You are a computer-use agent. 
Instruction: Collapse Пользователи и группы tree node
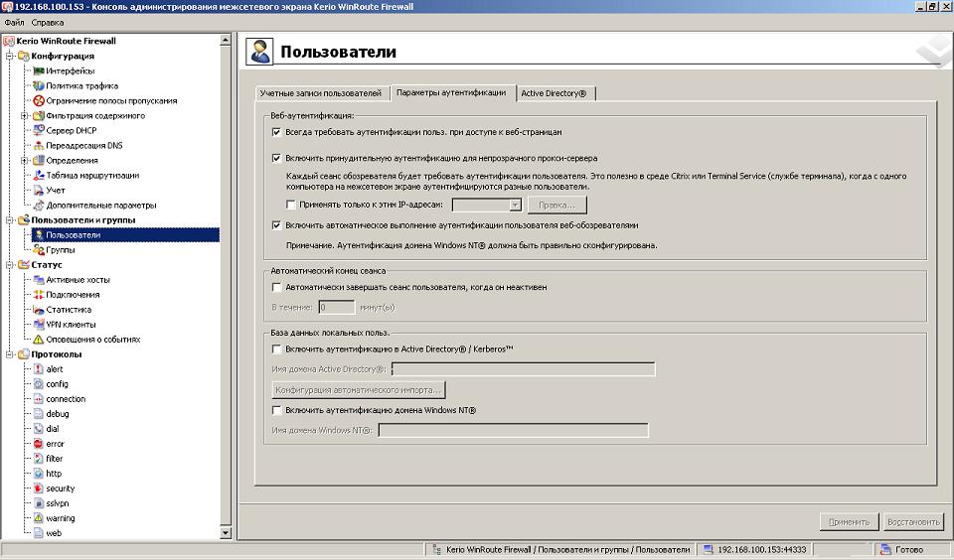pyautogui.click(x=10, y=220)
